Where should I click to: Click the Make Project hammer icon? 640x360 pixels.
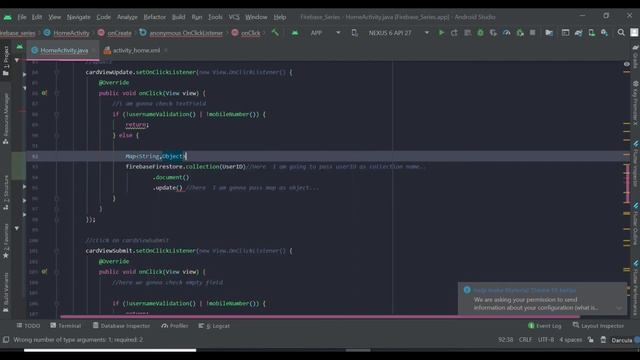click(276, 33)
